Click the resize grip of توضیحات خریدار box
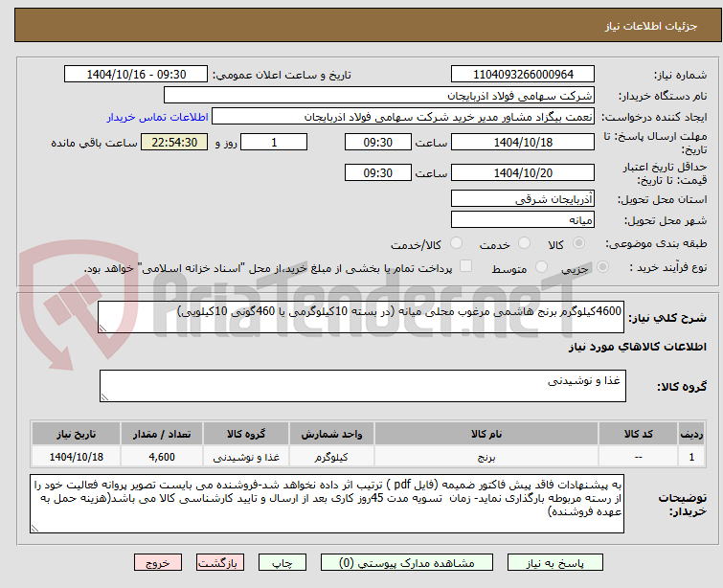Screen dimensions: 723x588 pos(35,529)
